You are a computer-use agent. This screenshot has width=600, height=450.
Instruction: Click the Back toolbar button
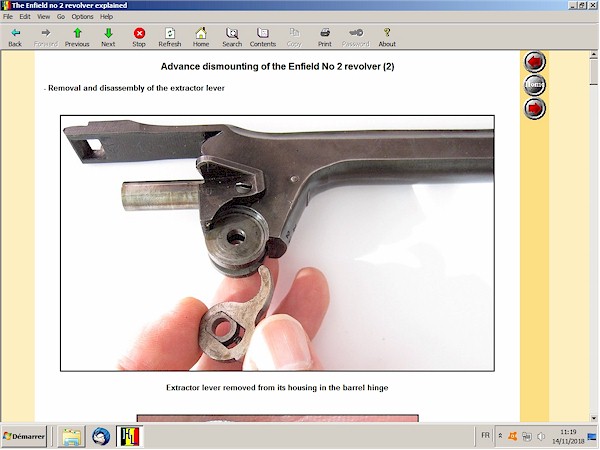(15, 38)
